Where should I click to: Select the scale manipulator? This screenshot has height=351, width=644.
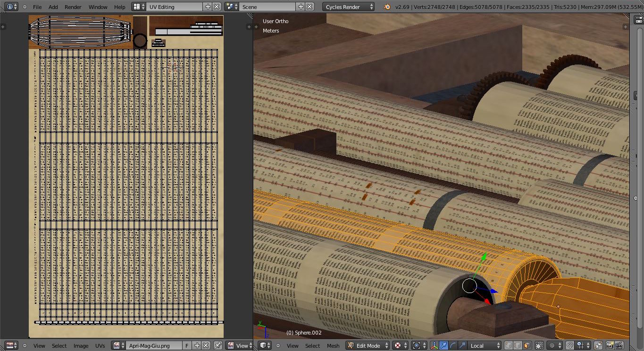coord(462,345)
